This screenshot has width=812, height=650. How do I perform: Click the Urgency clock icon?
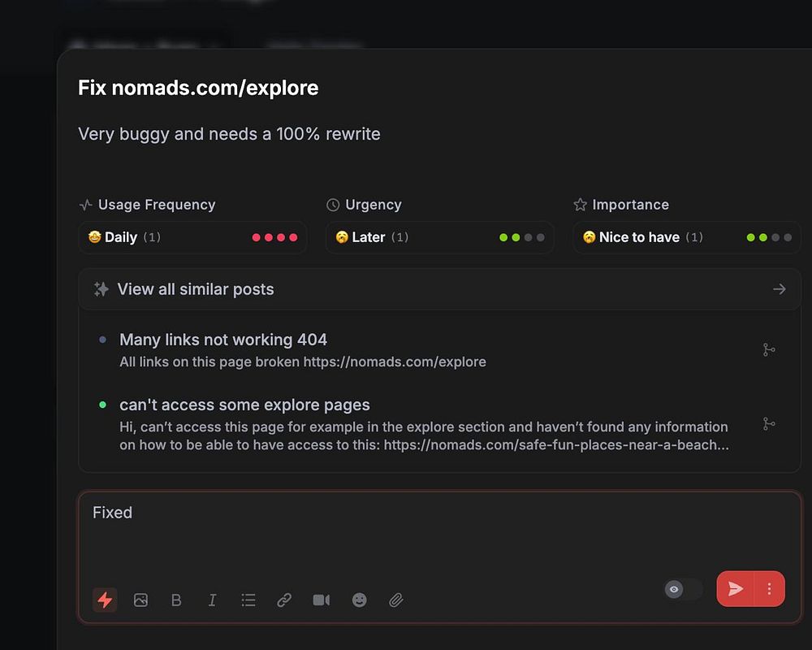[333, 205]
